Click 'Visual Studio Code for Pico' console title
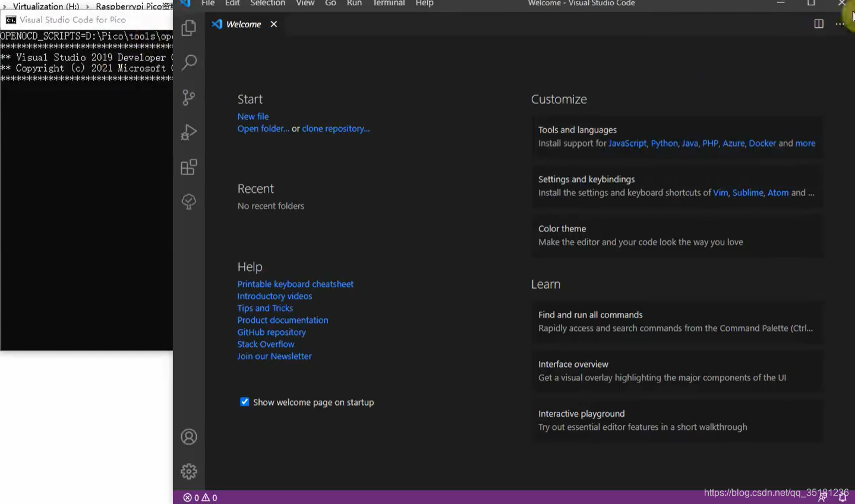Viewport: 855px width, 504px height. tap(72, 20)
